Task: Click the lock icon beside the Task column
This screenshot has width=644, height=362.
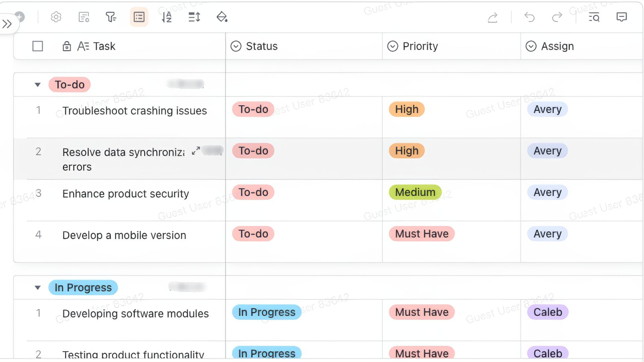Action: (x=67, y=46)
